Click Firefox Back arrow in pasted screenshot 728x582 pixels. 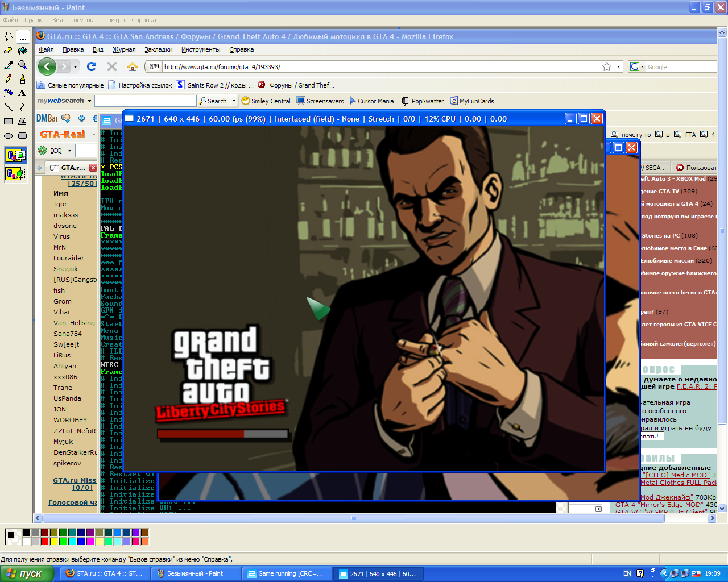pyautogui.click(x=47, y=66)
